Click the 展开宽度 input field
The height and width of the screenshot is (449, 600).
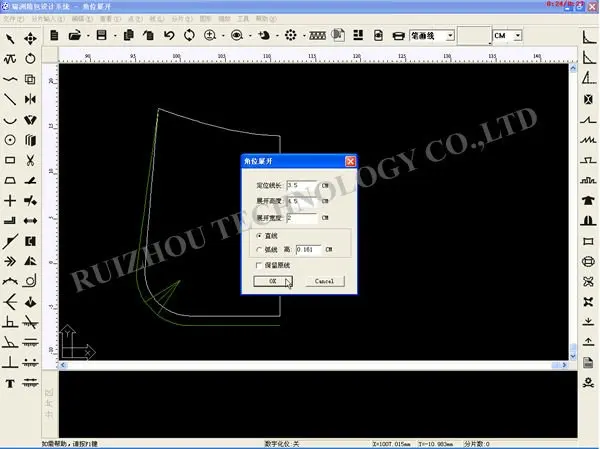[302, 218]
